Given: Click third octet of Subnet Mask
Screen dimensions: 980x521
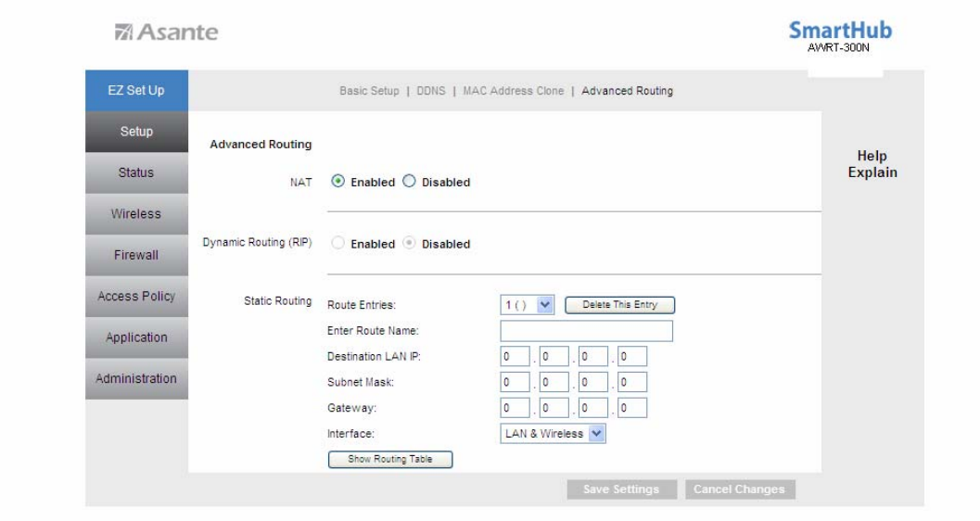Looking at the screenshot, I should click(x=593, y=382).
